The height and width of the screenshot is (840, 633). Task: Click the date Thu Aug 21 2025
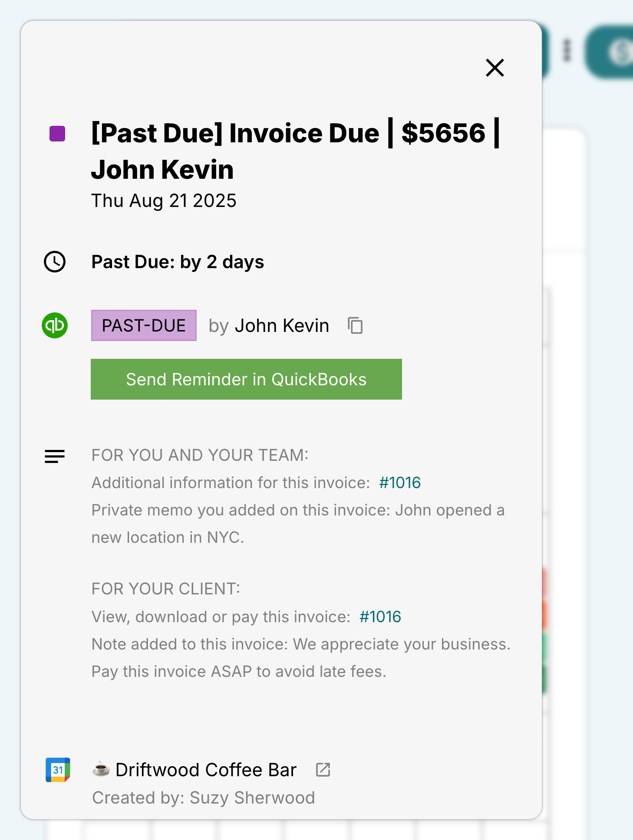pyautogui.click(x=164, y=200)
